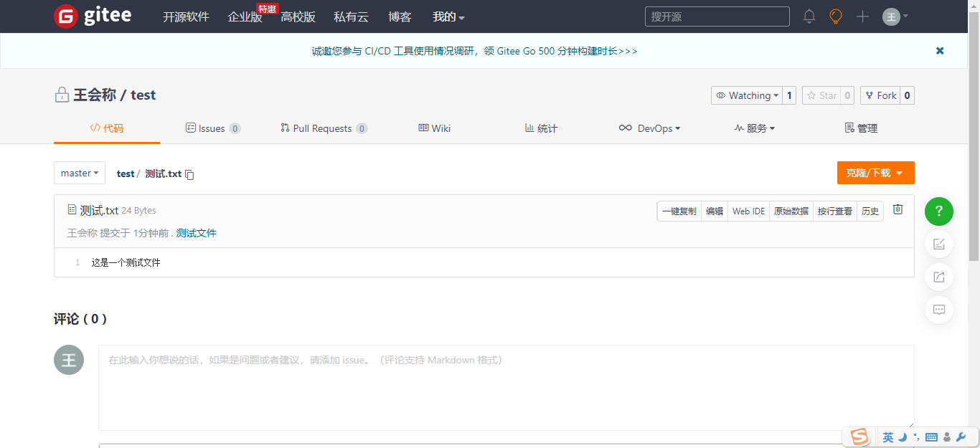Open the Pull Requests tab
The height and width of the screenshot is (448, 980).
pos(324,128)
